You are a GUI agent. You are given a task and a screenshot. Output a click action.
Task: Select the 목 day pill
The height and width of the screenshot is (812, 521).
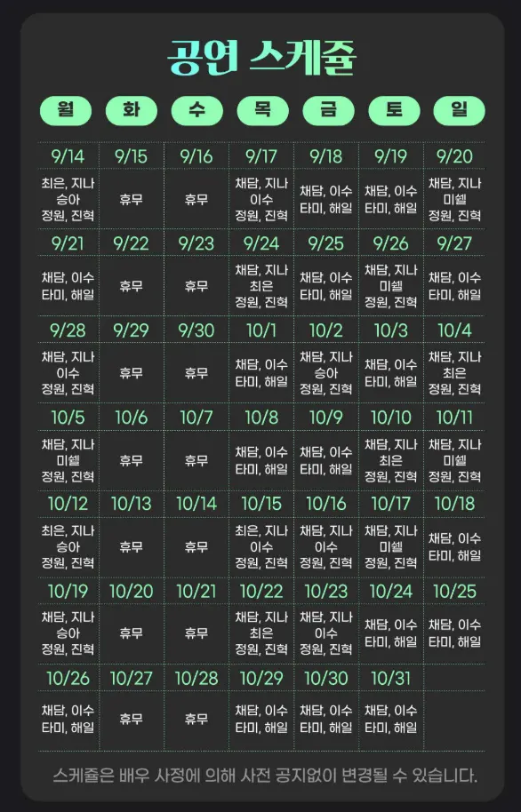tap(262, 110)
